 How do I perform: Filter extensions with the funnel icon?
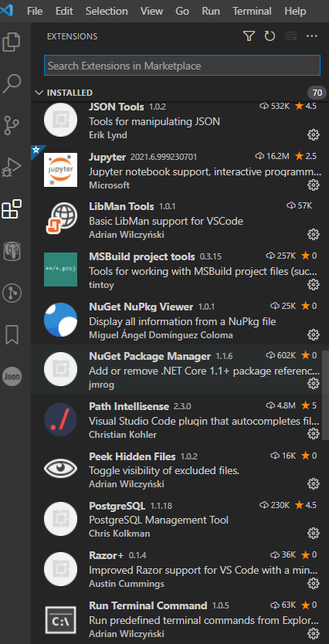coord(249,36)
